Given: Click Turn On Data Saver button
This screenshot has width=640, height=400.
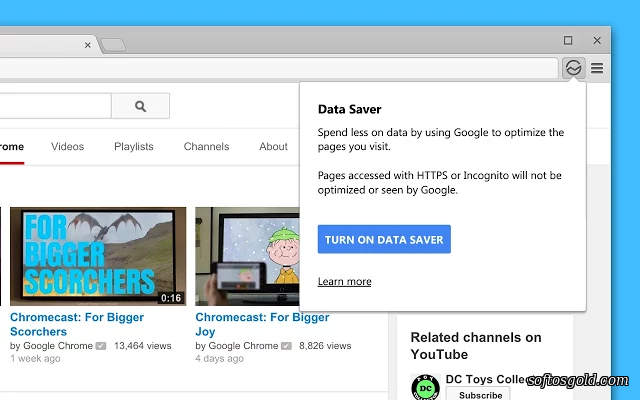Looking at the screenshot, I should click(384, 239).
